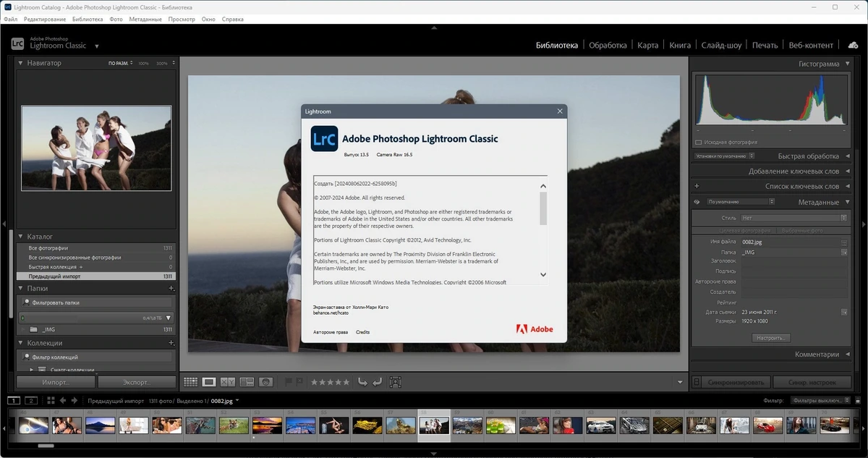This screenshot has height=458, width=868.
Task: Collapse the Коллекции panel
Action: pyautogui.click(x=21, y=343)
